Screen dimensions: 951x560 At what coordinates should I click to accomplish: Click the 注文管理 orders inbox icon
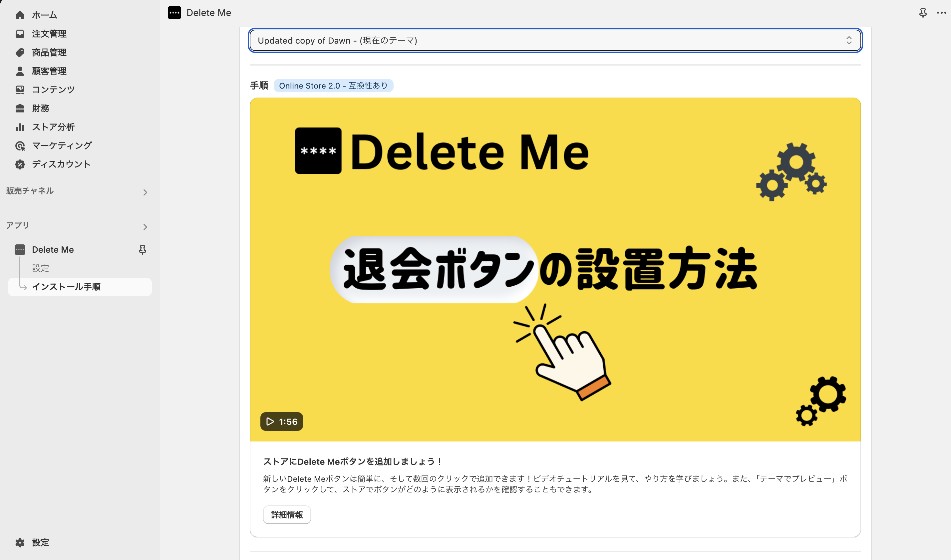pos(20,34)
